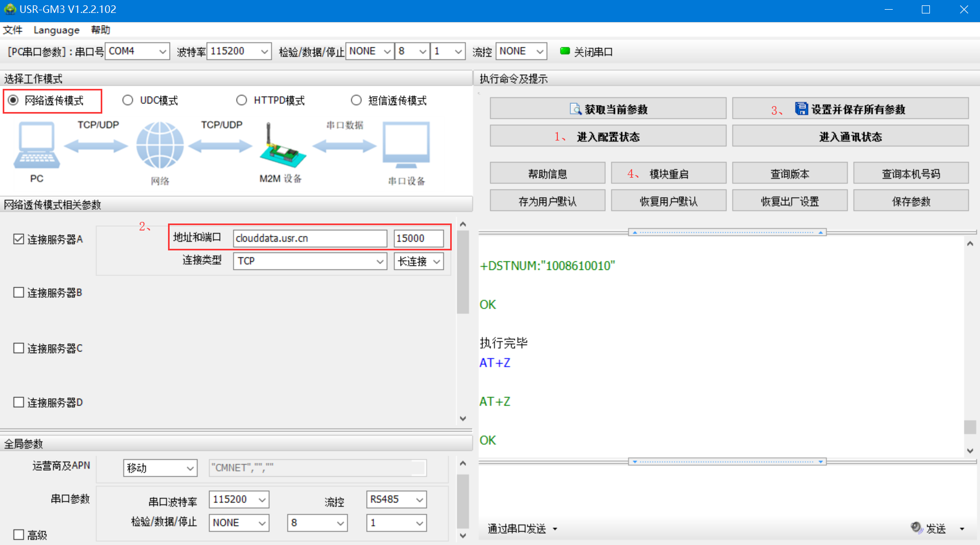Open the 移动 carrier dropdown

click(190, 468)
